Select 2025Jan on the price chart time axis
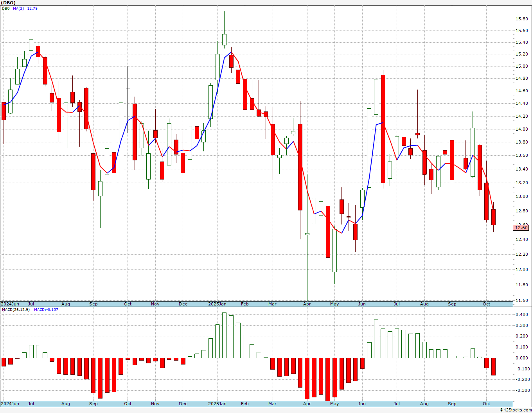 (217, 304)
